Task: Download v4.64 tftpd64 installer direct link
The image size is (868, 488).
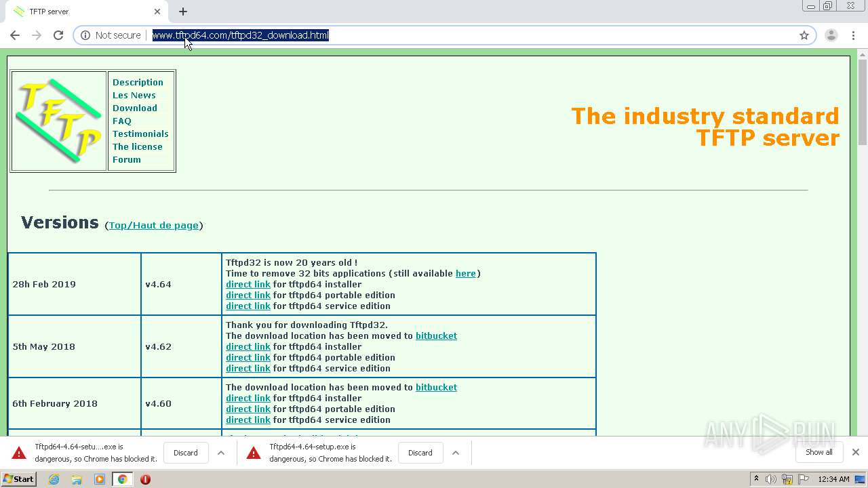Action: [248, 284]
